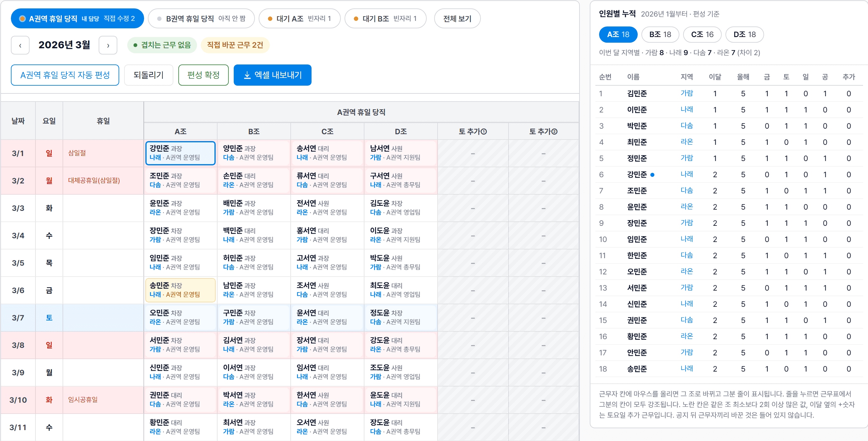Click 오민준 차장 cell on 3/7
The height and width of the screenshot is (441, 868).
coord(180,317)
